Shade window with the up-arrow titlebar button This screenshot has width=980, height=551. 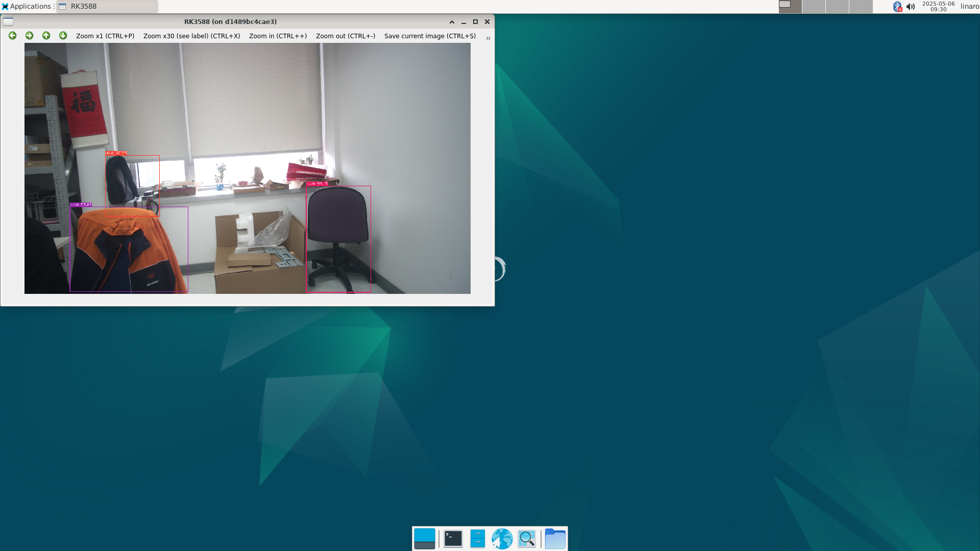tap(452, 22)
